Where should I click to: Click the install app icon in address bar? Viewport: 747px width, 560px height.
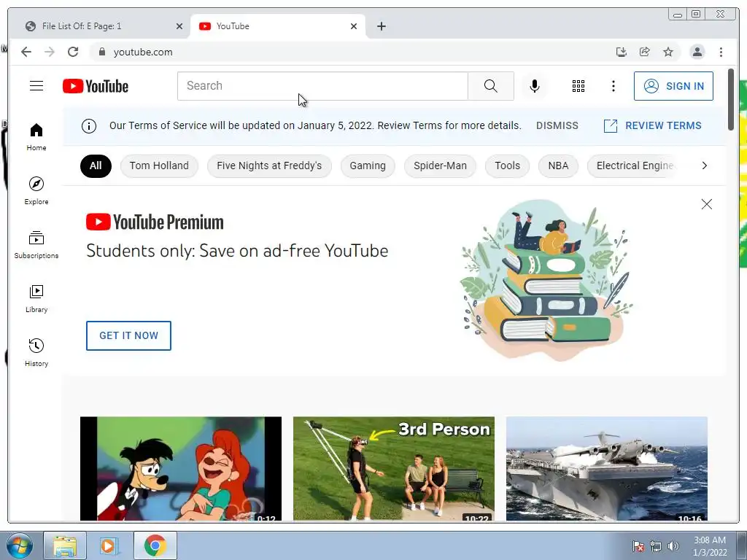click(x=621, y=52)
